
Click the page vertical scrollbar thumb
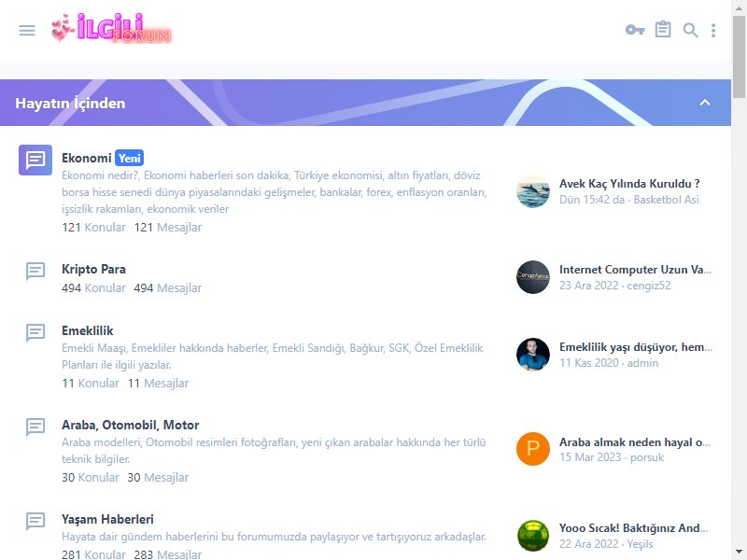[739, 56]
